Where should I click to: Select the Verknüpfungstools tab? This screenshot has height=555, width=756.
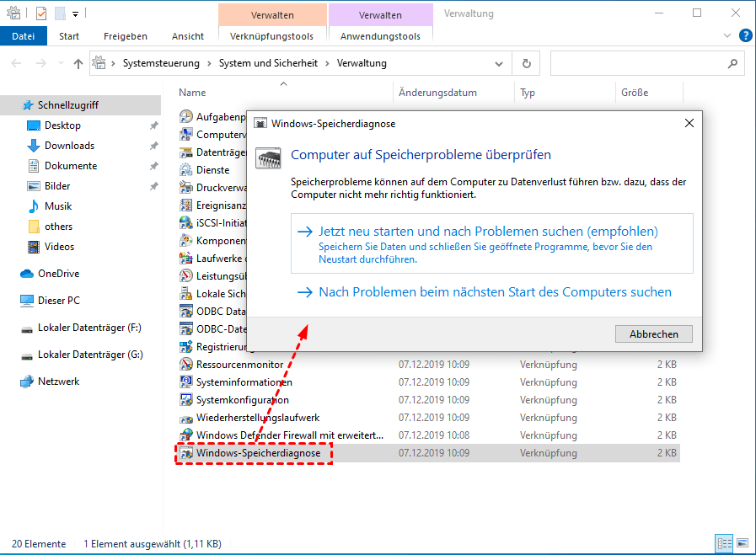point(272,36)
